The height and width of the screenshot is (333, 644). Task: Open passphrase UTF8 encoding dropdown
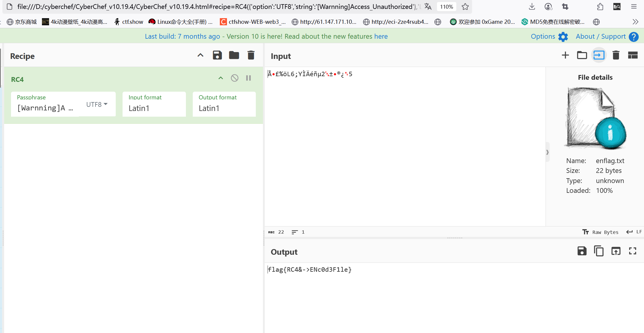pyautogui.click(x=97, y=104)
